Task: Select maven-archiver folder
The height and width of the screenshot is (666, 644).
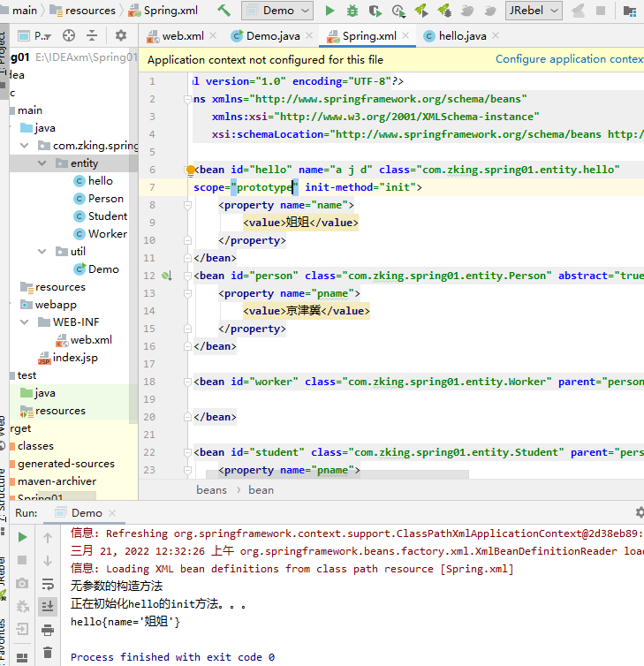Action: point(57,481)
